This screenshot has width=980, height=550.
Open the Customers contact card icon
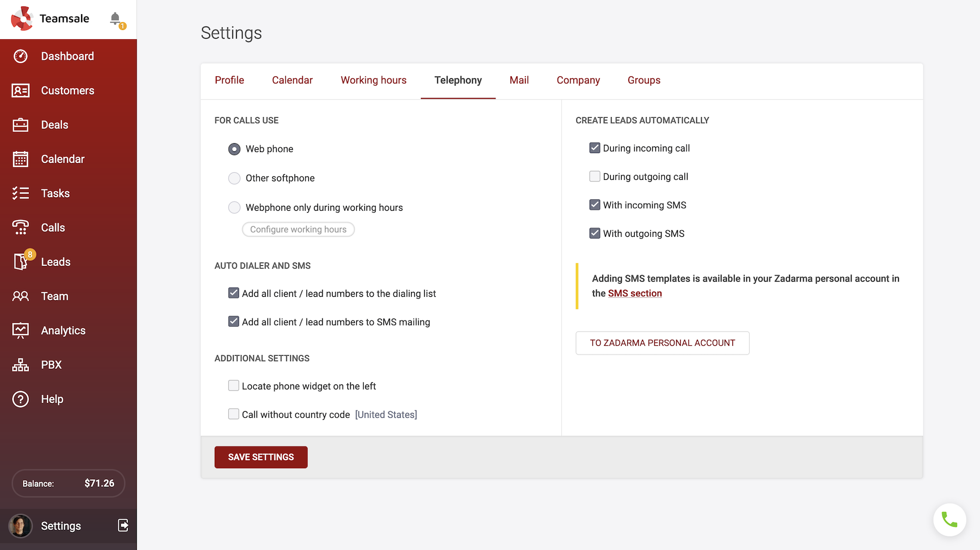21,90
